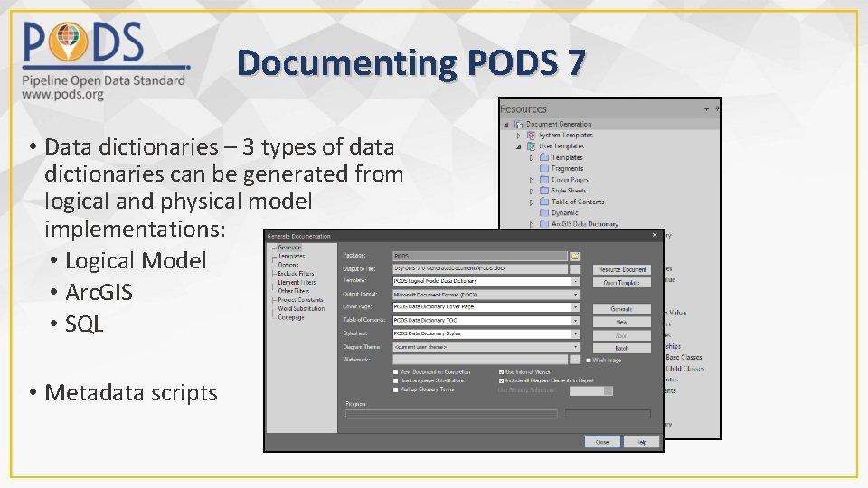Viewport: 868px width, 488px height.
Task: Select the Generate page in the dialog tree
Action: 289,248
